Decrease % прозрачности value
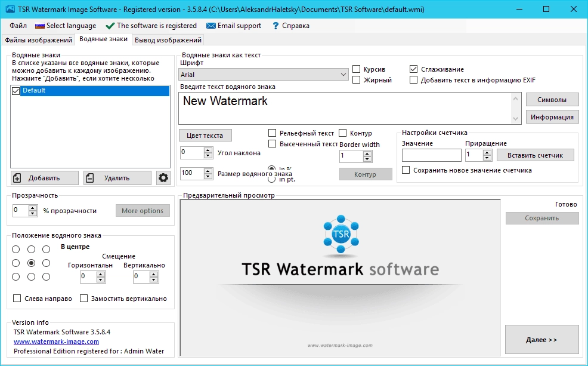 click(x=33, y=213)
